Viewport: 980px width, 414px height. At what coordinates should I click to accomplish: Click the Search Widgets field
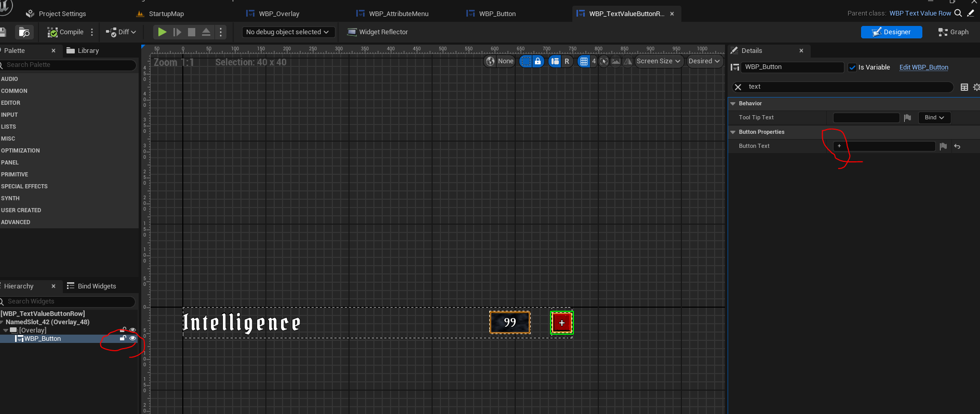(x=69, y=301)
